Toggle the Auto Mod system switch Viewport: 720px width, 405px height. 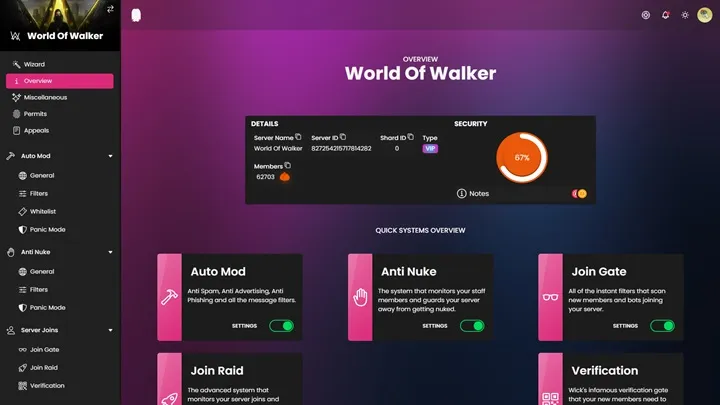click(281, 326)
